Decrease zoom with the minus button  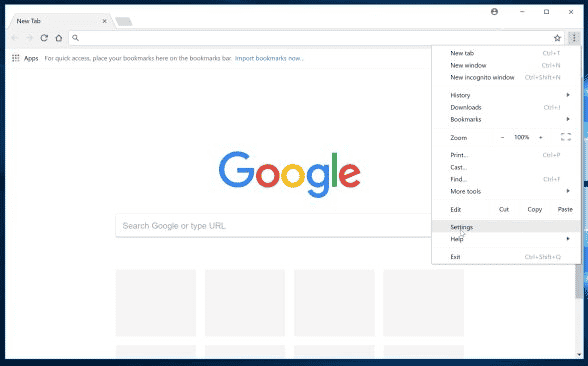tap(502, 138)
